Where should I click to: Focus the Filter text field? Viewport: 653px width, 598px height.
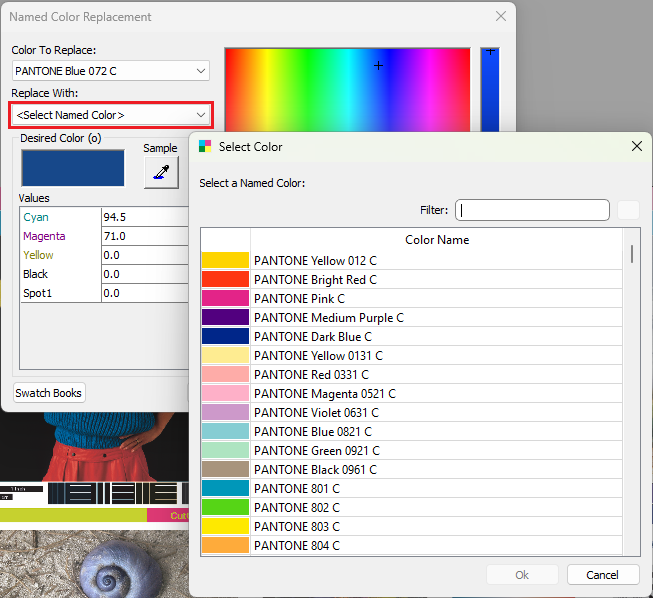(532, 210)
